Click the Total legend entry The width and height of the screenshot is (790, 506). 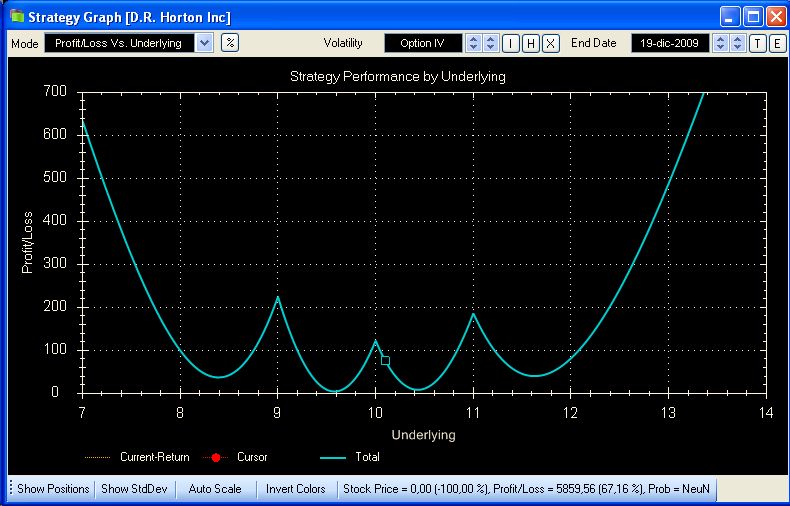click(350, 457)
